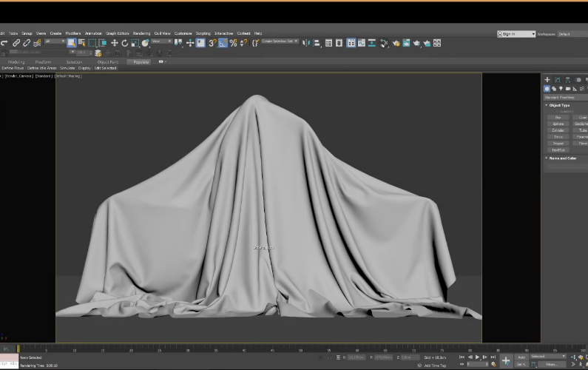The width and height of the screenshot is (588, 370).
Task: Open the Create tab in command panel
Action: [x=547, y=79]
